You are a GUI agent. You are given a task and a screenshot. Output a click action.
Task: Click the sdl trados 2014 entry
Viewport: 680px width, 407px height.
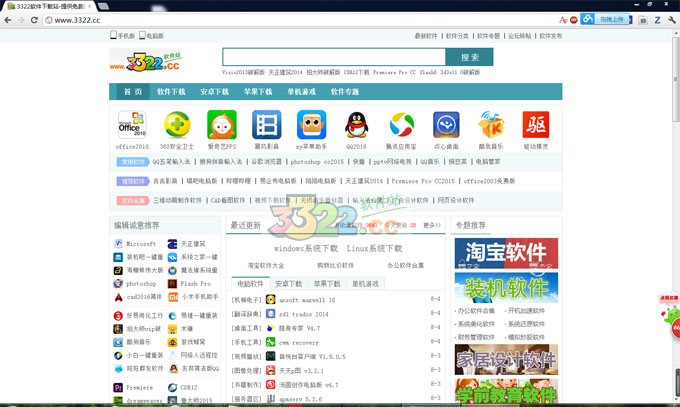click(304, 314)
